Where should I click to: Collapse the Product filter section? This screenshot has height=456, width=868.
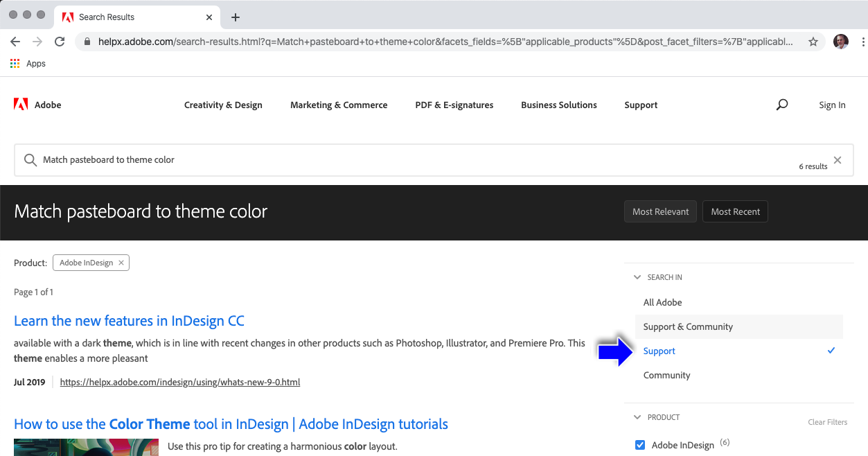637,417
